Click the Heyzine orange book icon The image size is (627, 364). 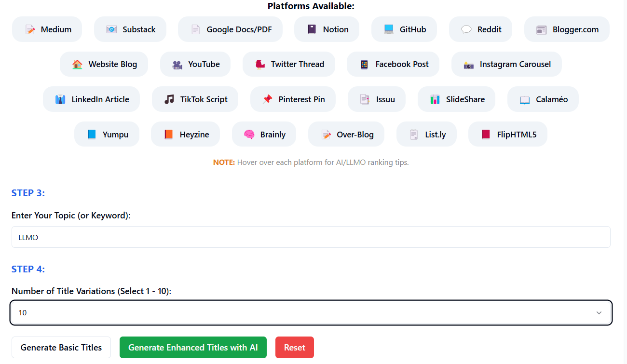168,135
